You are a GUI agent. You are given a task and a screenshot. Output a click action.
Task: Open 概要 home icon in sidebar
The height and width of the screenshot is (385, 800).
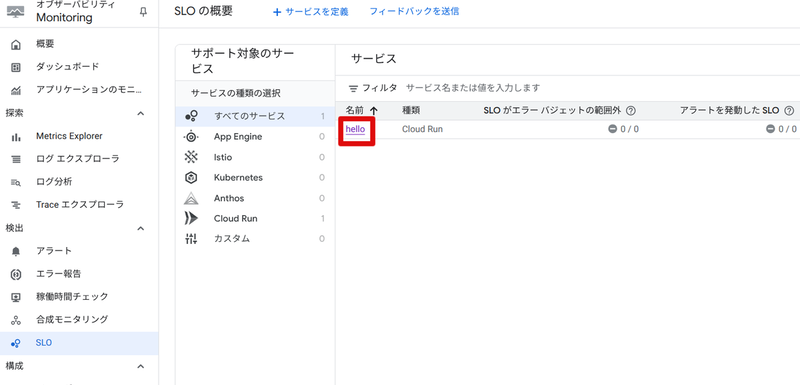(16, 44)
